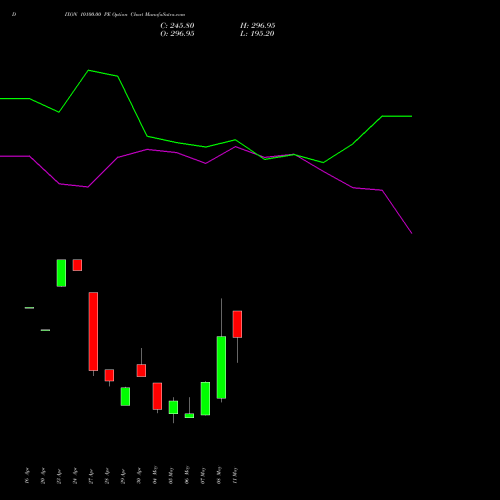500x500 pixels.
Task: Click the 11 May date label
Action: [x=235, y=475]
